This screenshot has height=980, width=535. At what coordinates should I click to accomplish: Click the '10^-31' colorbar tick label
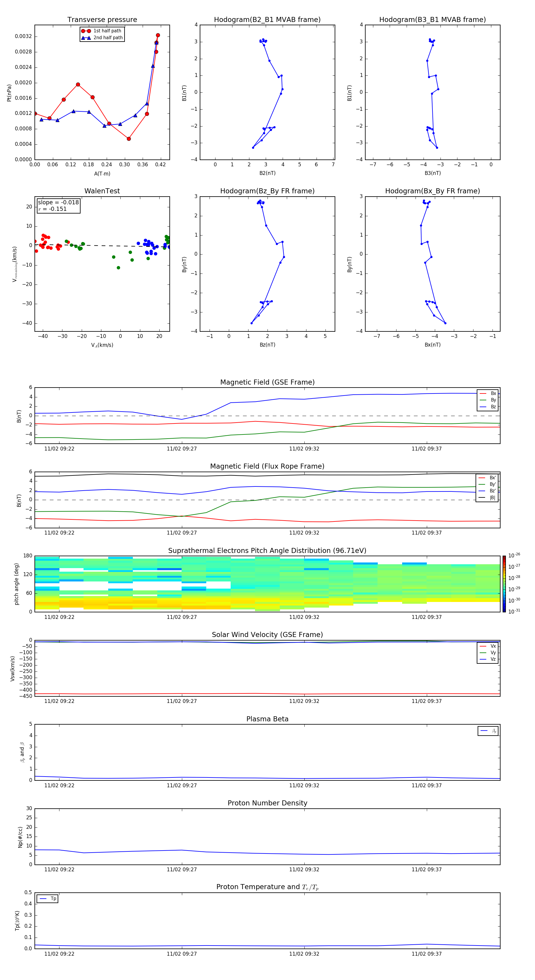514,611
